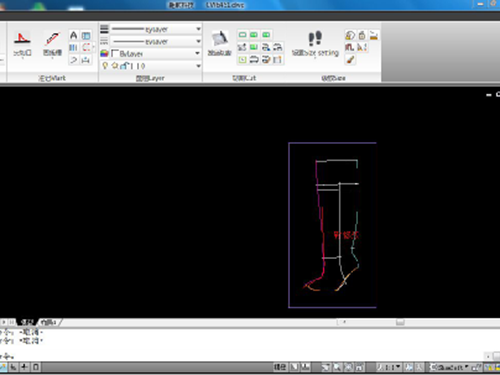Viewport: 500px width, 375px height.
Task: Click the paintbrush icon in Size panel
Action: click(x=350, y=60)
